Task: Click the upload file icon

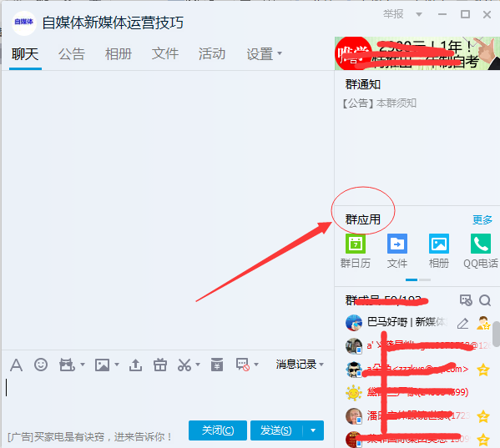Action: point(135,365)
